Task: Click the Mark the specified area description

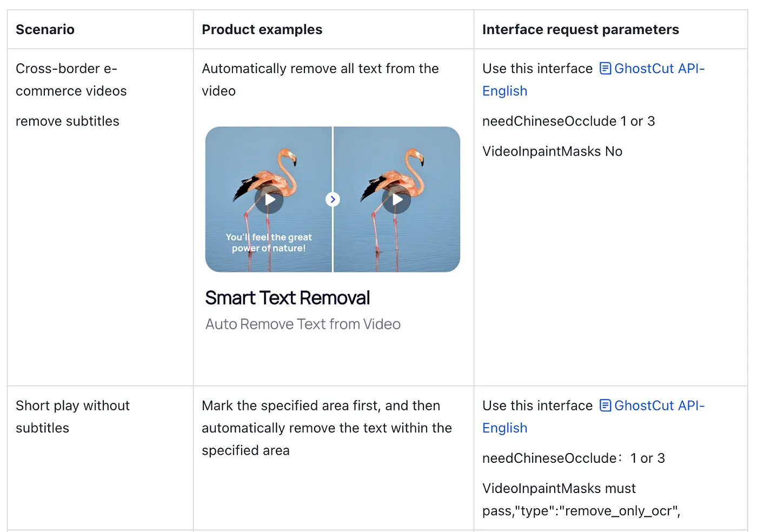Action: pyautogui.click(x=327, y=428)
